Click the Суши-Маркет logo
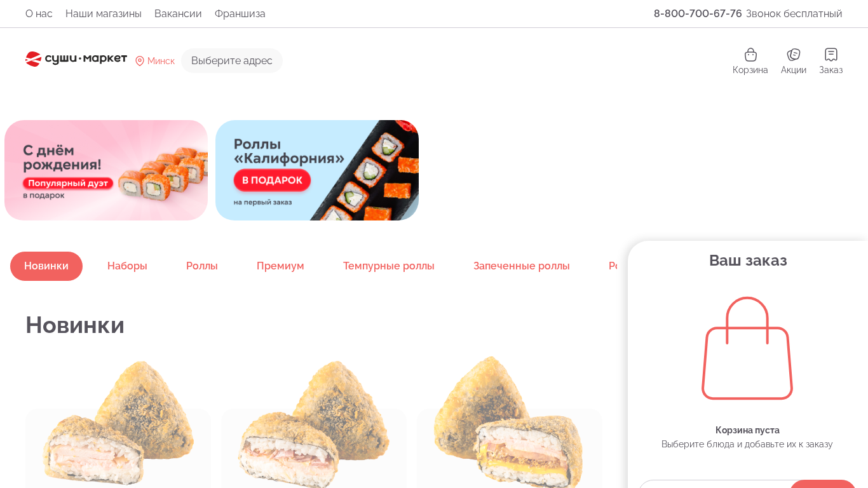This screenshot has height=488, width=868. coord(76,59)
